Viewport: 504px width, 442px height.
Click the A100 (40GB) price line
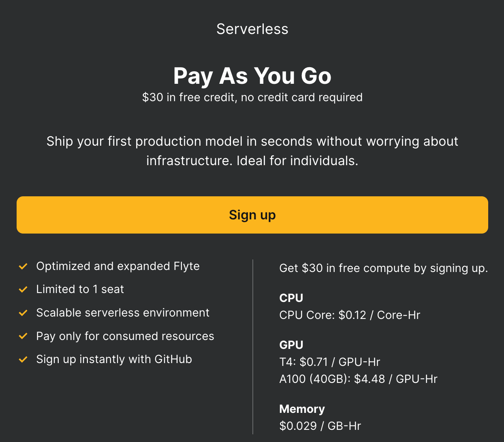click(358, 379)
